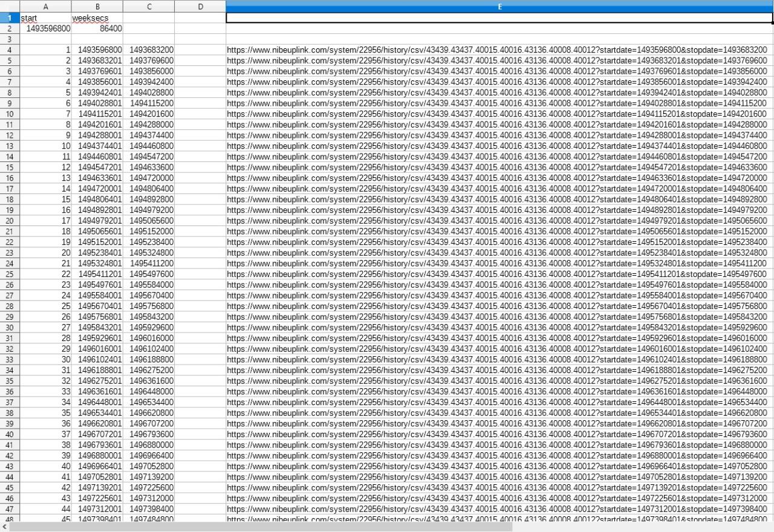Click cell C15 value 1494633600
Image resolution: width=774 pixels, height=532 pixels.
(149, 167)
